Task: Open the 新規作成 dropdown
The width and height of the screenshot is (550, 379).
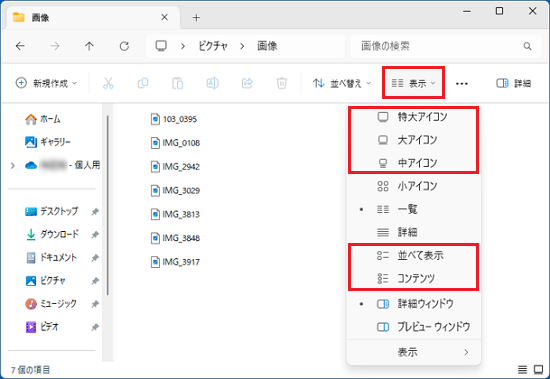Action: pos(46,83)
